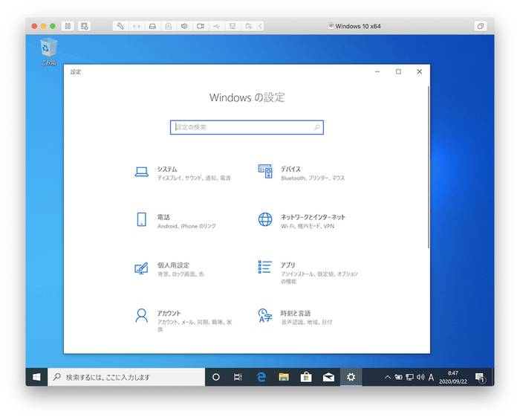Viewport: 520px width, 420px height.
Task: Toggle IME input mode 'A' indicator
Action: (x=431, y=377)
